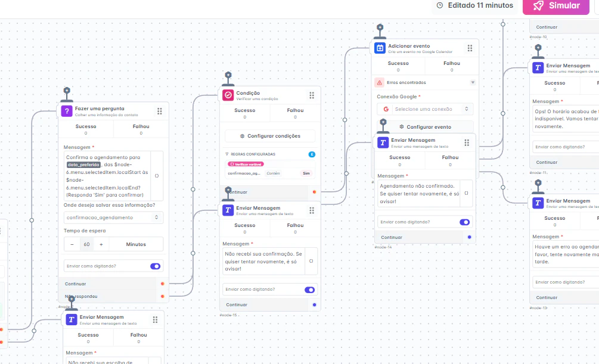This screenshot has height=364, width=599.
Task: Toggle Enviar como digitando in Não recebi sua confirmação node
Action: [309, 290]
